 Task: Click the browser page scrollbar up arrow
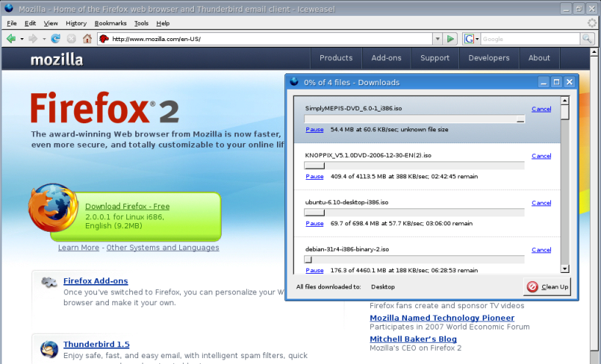[594, 51]
